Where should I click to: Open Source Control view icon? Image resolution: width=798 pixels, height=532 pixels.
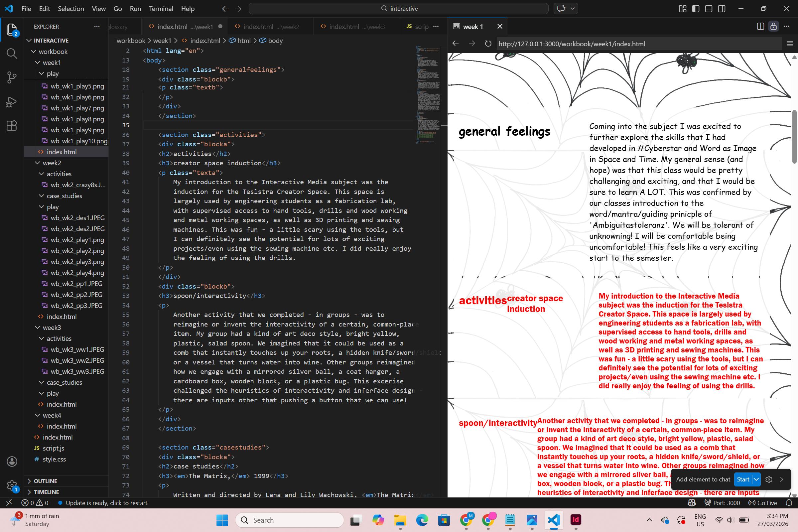[12, 77]
